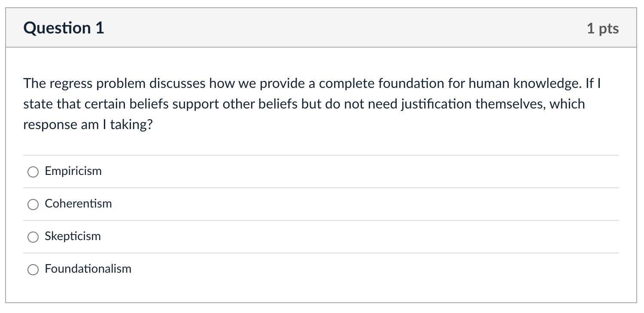
Task: Click the Question 1 heading
Action: (64, 28)
